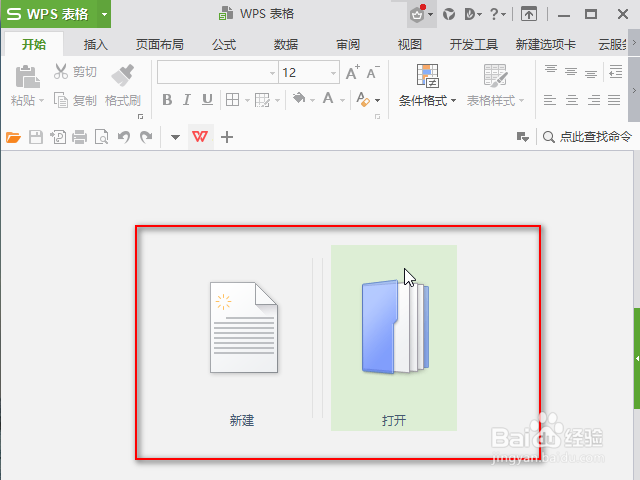Click the save-as-PDF icon beside Save
640x480 pixels.
tap(58, 137)
